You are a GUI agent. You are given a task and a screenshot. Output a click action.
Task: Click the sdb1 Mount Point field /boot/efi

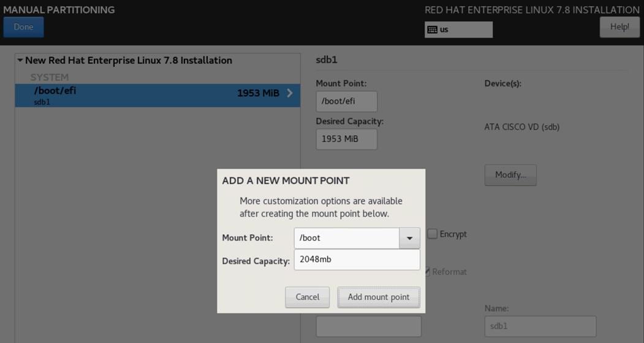pos(346,101)
